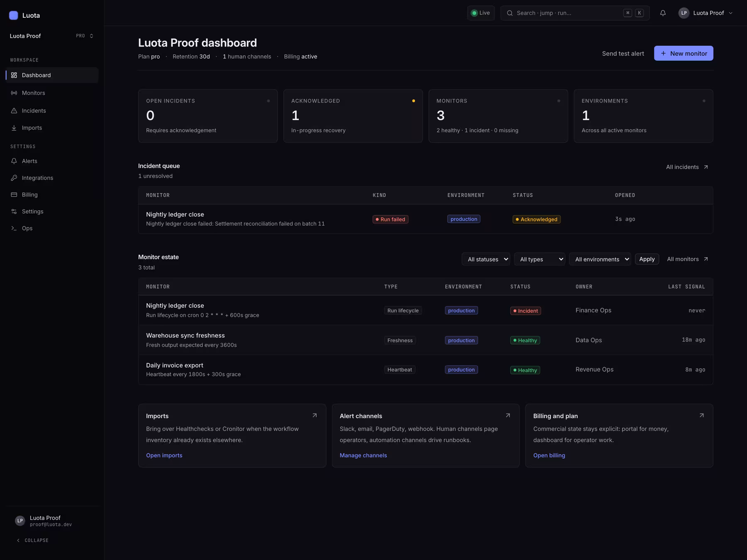Image resolution: width=747 pixels, height=560 pixels.
Task: Open the Luota Proof account menu chevron
Action: point(731,13)
